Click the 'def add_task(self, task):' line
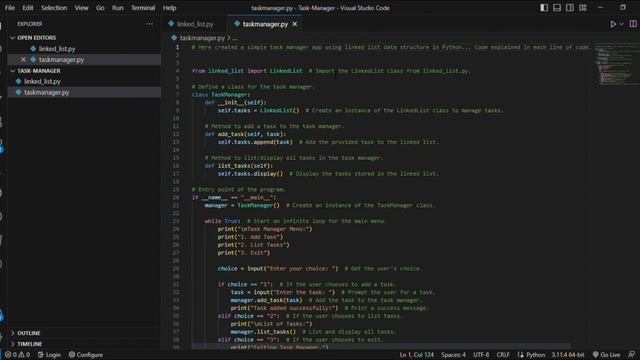Viewport: 640px width, 360px height. pos(245,134)
